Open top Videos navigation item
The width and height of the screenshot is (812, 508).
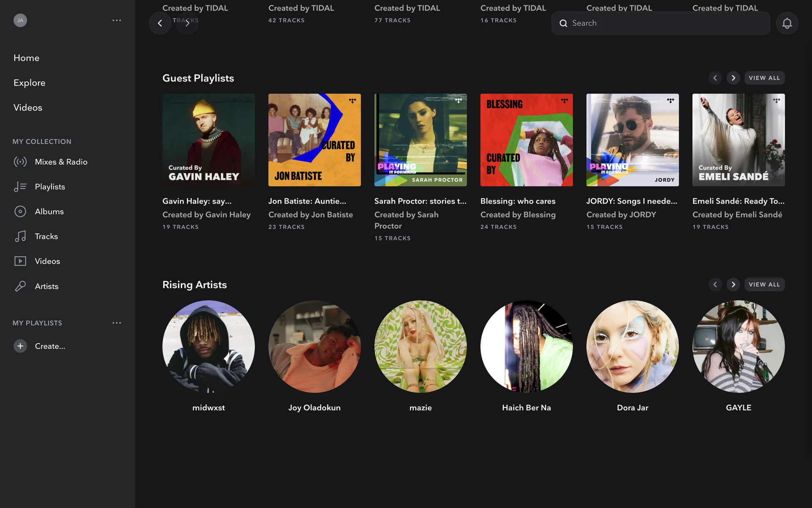tap(28, 108)
